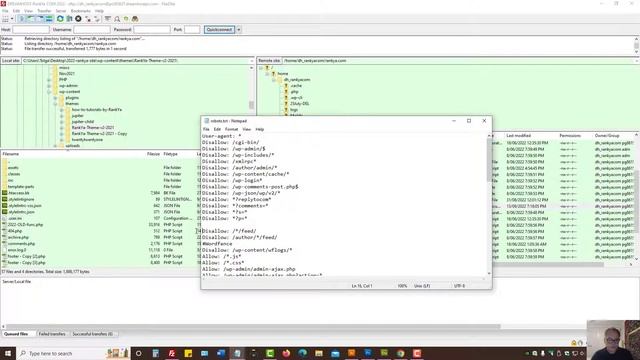Focus the Password input field
The height and width of the screenshot is (360, 640).
(x=152, y=29)
